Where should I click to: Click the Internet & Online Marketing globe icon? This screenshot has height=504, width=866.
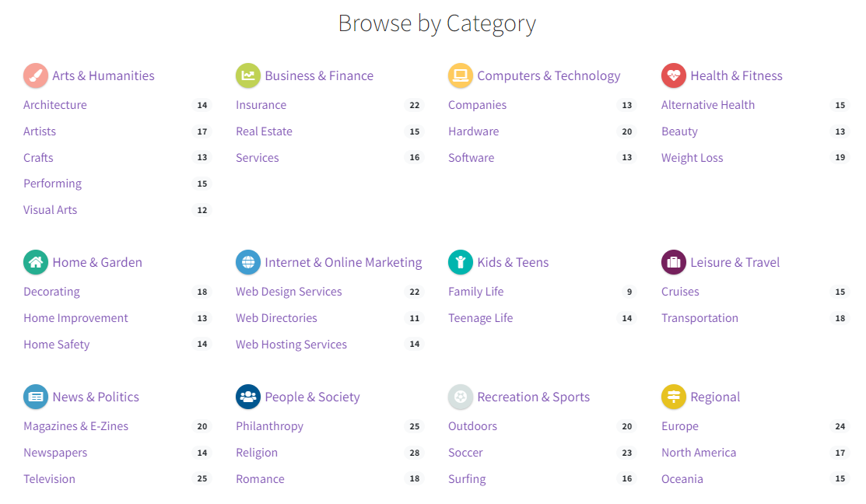pyautogui.click(x=247, y=262)
